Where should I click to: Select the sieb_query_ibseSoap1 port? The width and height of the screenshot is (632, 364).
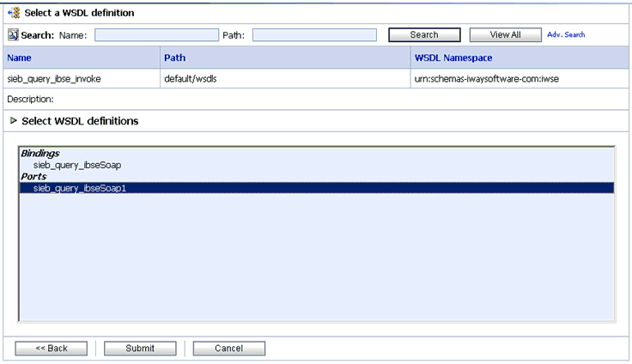click(317, 188)
